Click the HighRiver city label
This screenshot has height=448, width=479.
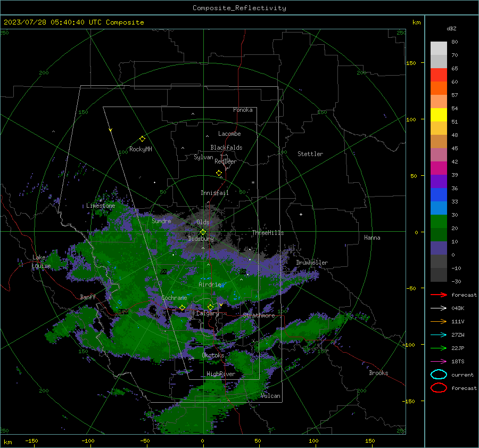click(x=221, y=374)
